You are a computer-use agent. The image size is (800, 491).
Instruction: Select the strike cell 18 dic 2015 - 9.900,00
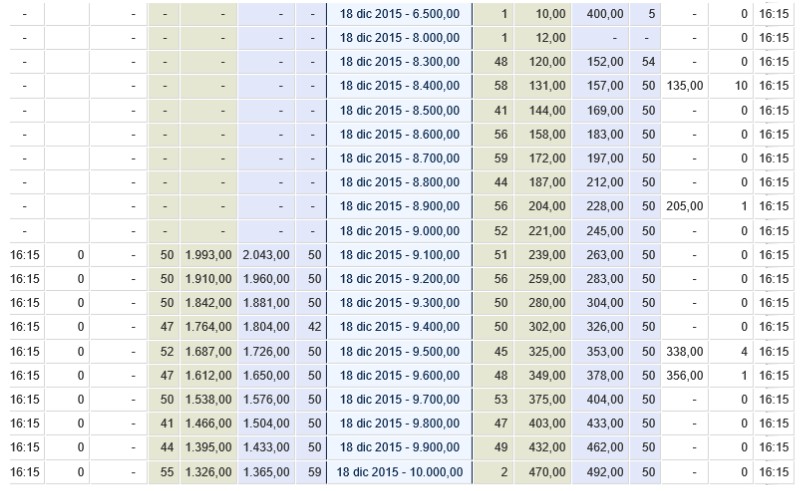(x=399, y=447)
